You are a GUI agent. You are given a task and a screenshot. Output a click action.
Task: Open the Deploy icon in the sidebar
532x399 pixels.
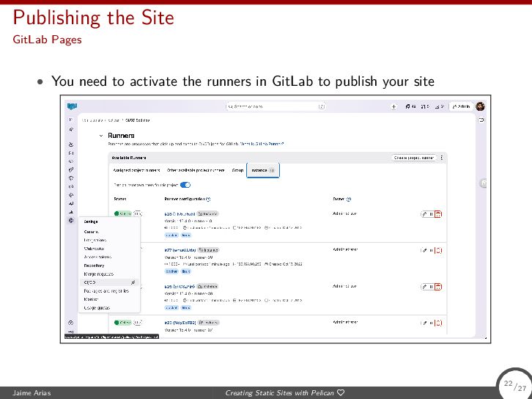(71, 186)
